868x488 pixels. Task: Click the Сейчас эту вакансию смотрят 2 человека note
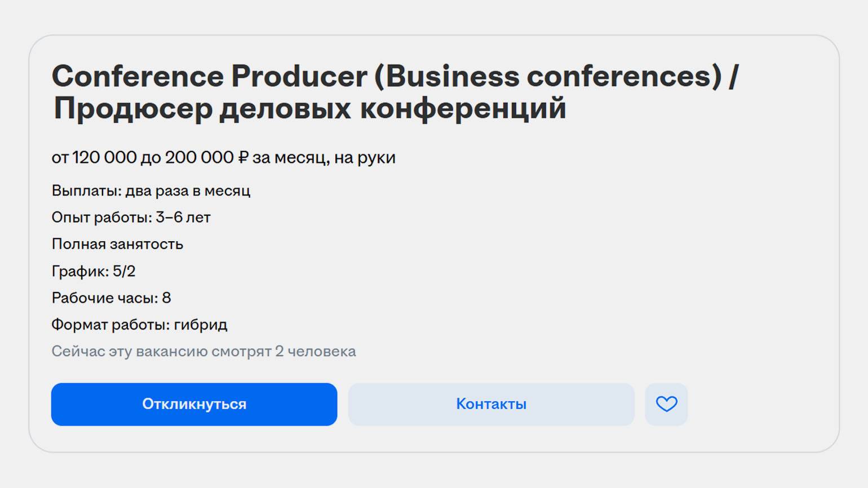click(x=203, y=352)
